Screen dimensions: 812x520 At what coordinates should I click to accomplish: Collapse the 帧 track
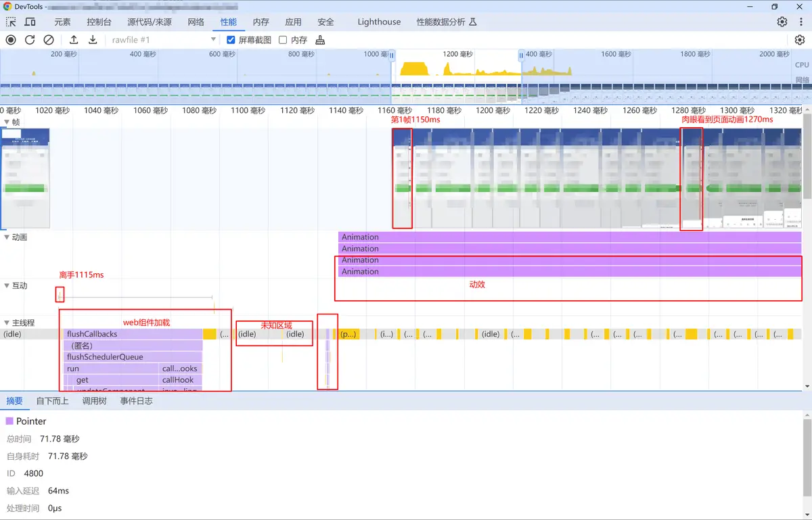pyautogui.click(x=7, y=122)
